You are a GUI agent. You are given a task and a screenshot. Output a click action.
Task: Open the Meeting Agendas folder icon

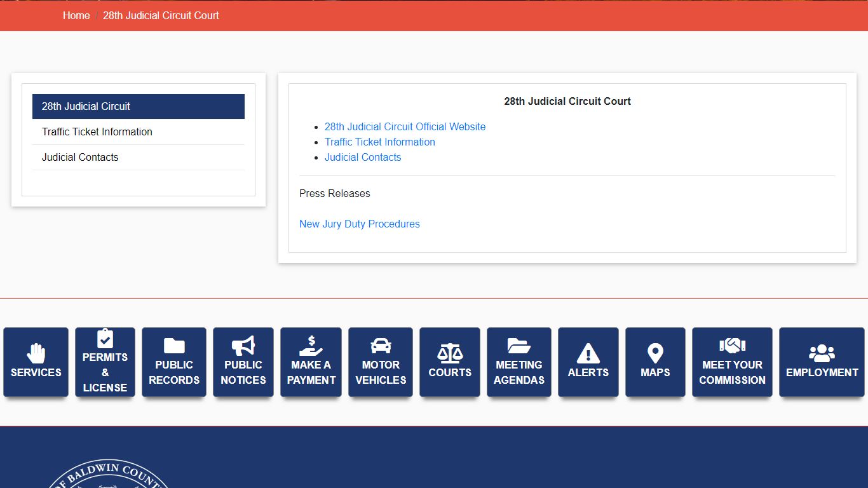click(519, 346)
